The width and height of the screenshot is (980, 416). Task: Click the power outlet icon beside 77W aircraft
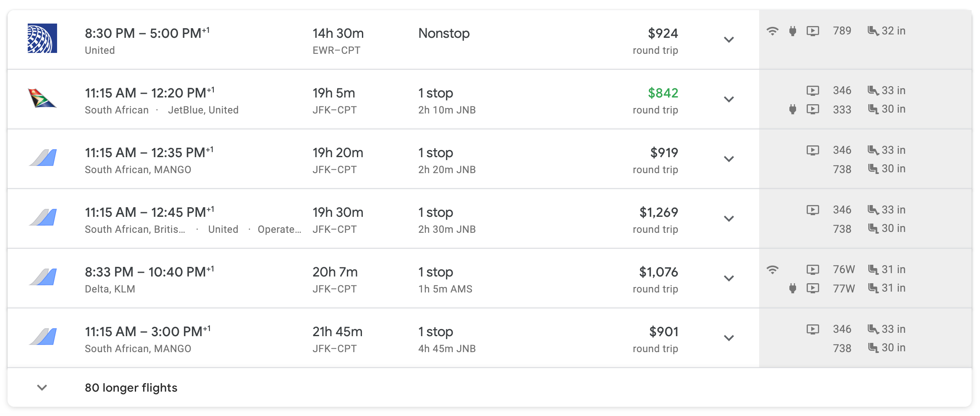(792, 288)
